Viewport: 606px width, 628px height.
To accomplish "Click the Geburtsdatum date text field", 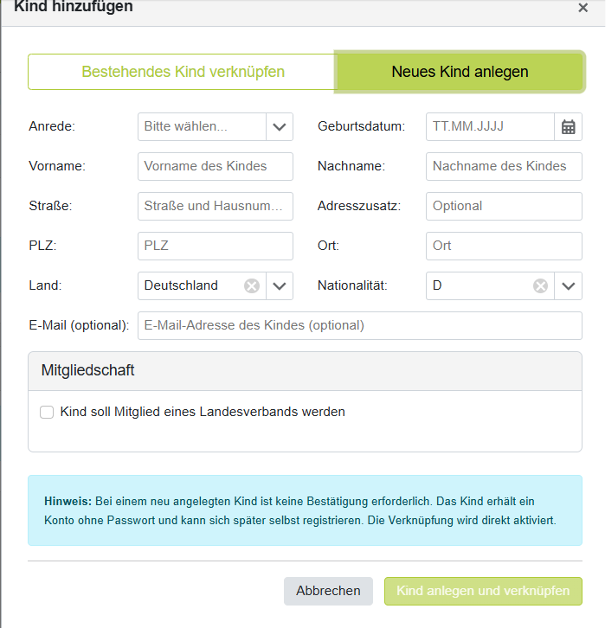I will pyautogui.click(x=489, y=127).
